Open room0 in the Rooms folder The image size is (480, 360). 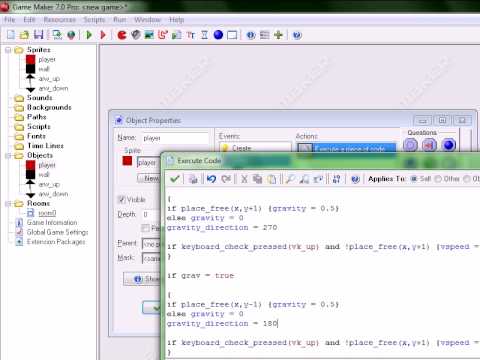click(47, 213)
